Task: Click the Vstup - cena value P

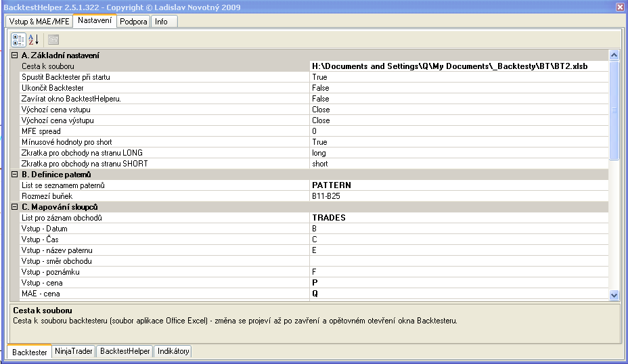Action: click(459, 282)
